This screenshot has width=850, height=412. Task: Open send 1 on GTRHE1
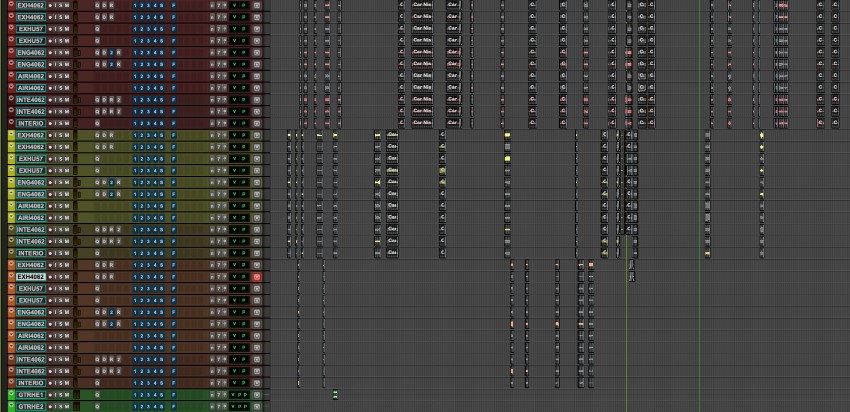click(135, 395)
